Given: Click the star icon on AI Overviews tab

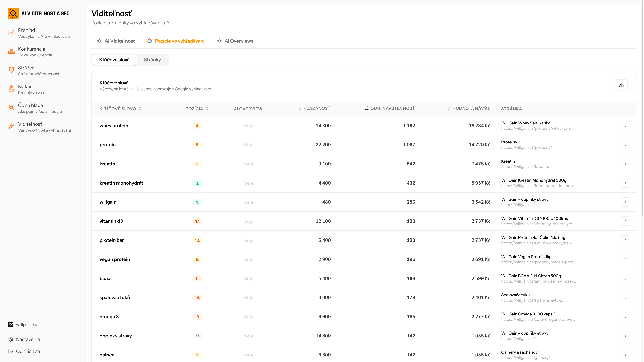Looking at the screenshot, I should click(219, 41).
